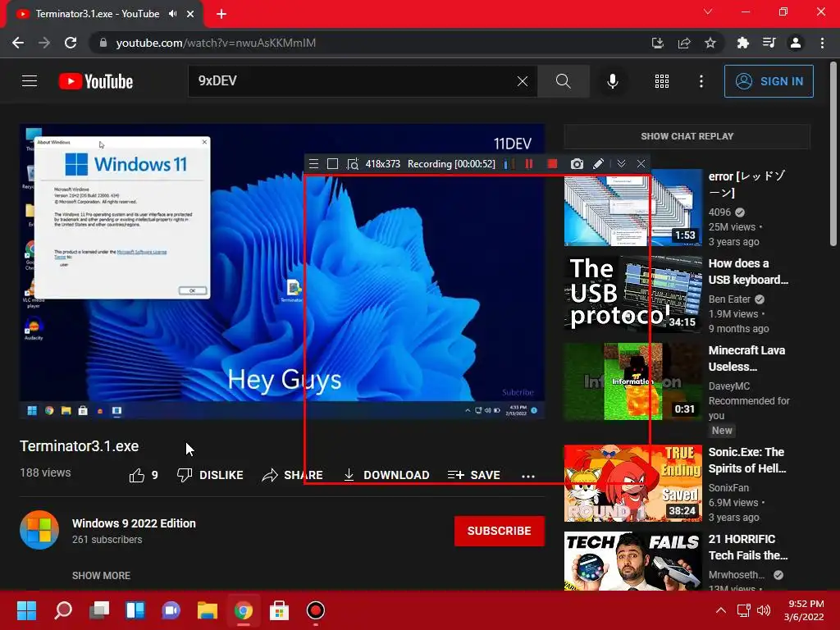Open the browser media control icon
This screenshot has height=630, width=840.
click(x=769, y=43)
